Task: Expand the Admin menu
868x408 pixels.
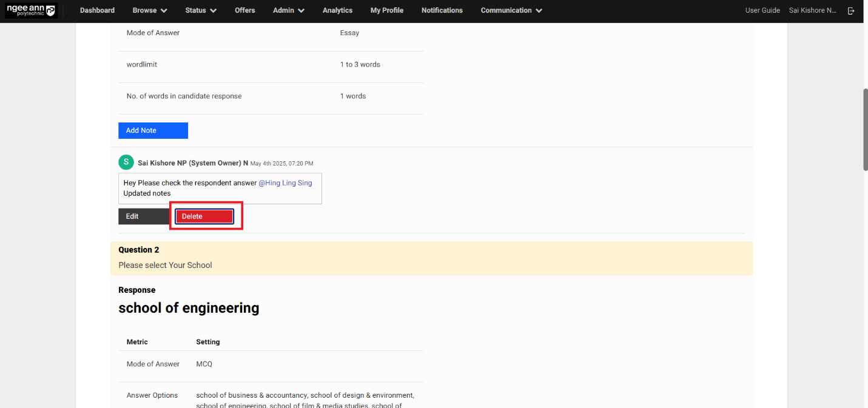Action: tap(289, 10)
